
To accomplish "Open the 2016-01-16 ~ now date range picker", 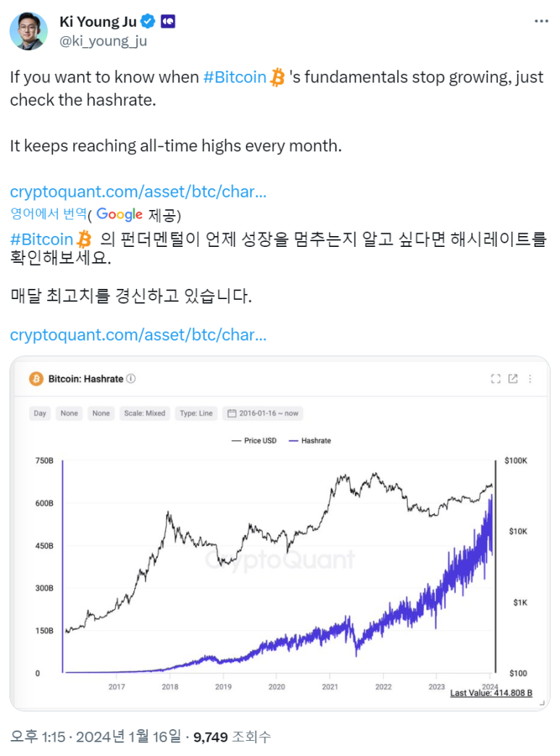I will tap(263, 413).
